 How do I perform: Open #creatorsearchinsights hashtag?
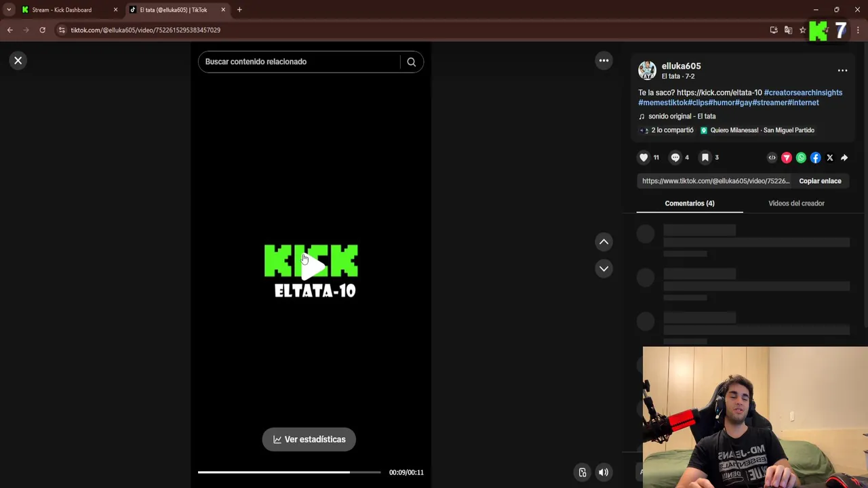(803, 93)
